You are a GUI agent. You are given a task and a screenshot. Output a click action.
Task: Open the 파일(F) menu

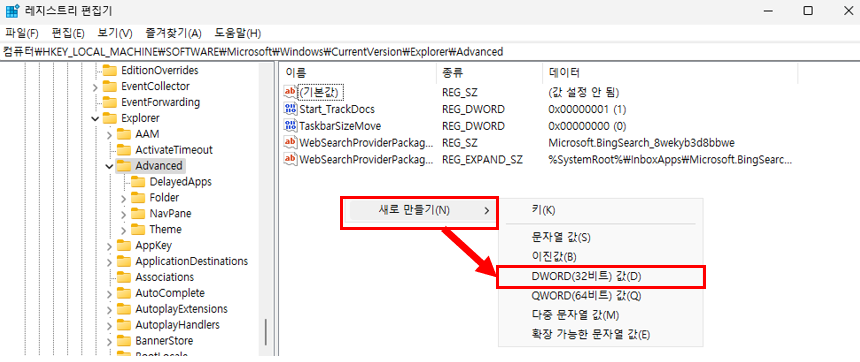click(x=22, y=33)
